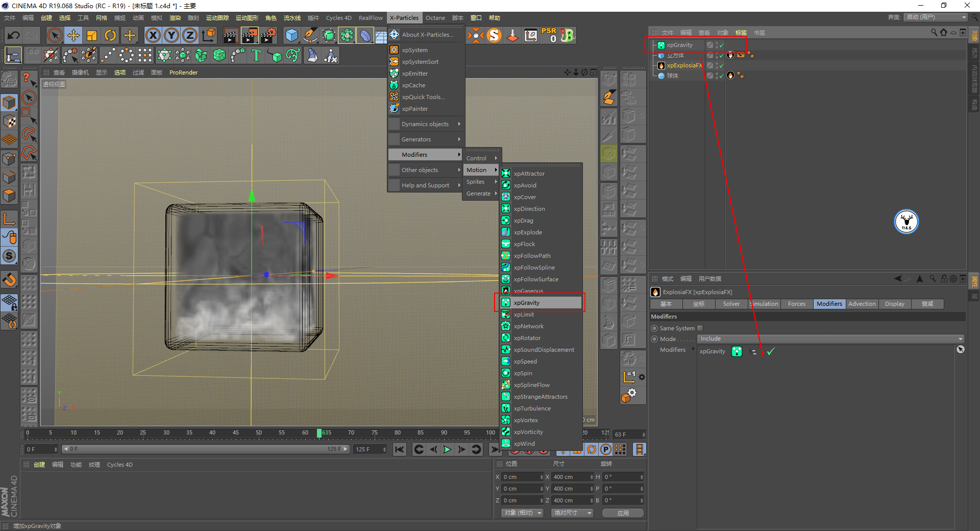Click the xpAttractor modifier icon
This screenshot has width=980, height=531.
coord(506,173)
